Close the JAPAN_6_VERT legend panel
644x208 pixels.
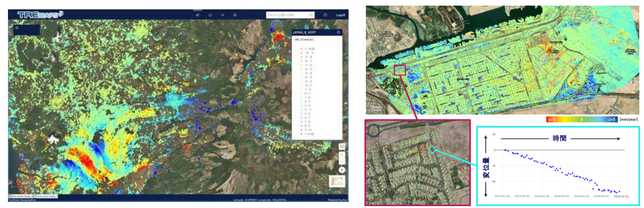pos(338,32)
